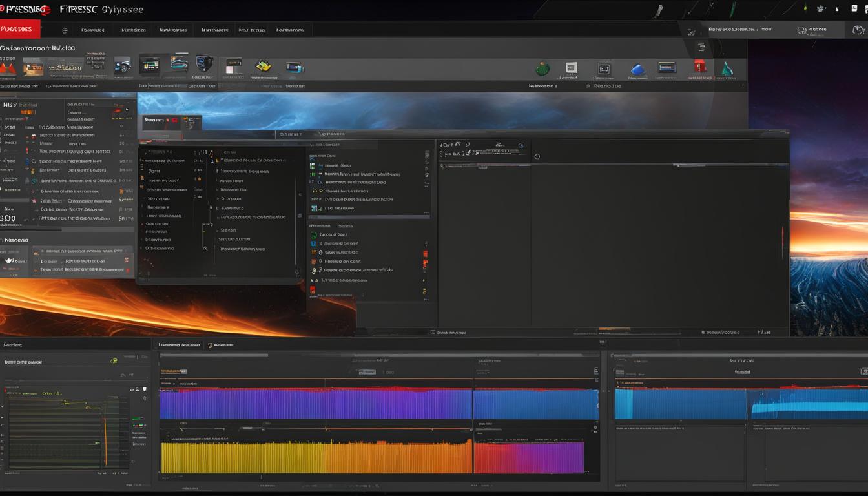Screen dimensions: 868x496
Task: Select the red box icon in the right group
Action: coord(699,67)
